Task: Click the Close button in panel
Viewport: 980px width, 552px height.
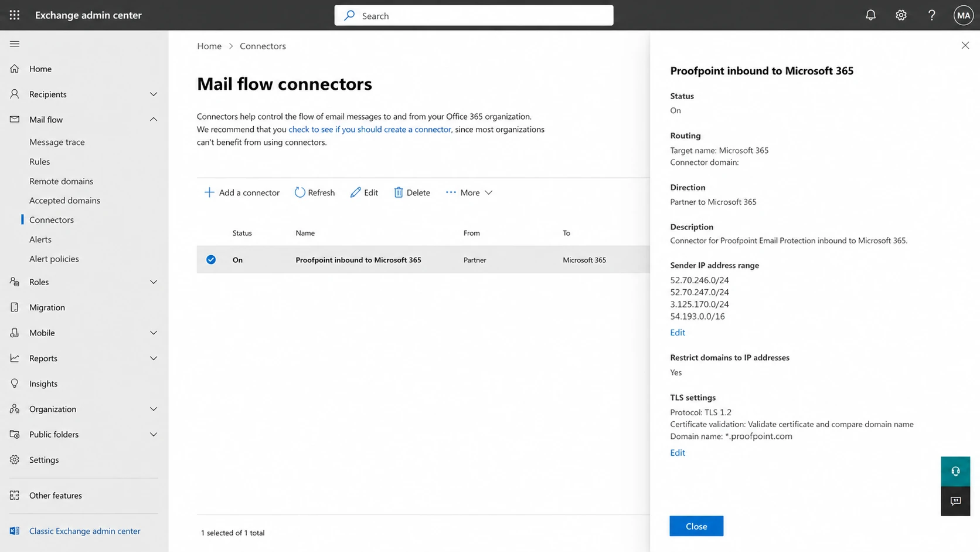Action: [696, 526]
